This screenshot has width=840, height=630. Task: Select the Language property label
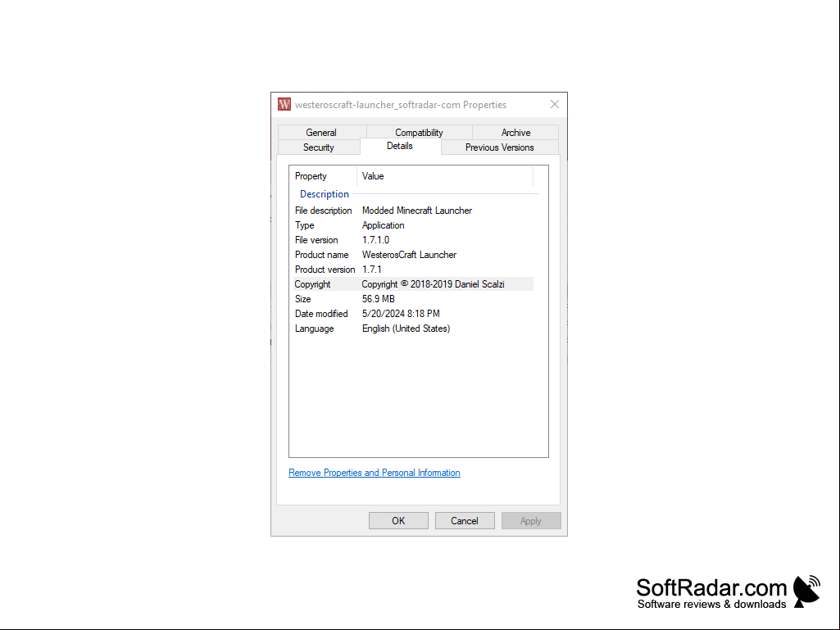click(314, 329)
